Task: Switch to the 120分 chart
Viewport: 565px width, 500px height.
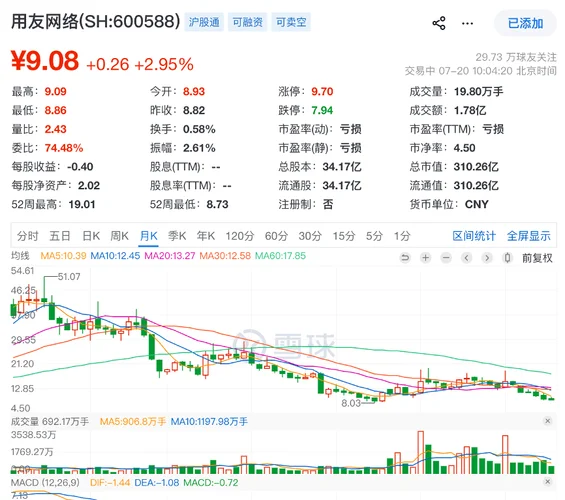Action: tap(240, 236)
